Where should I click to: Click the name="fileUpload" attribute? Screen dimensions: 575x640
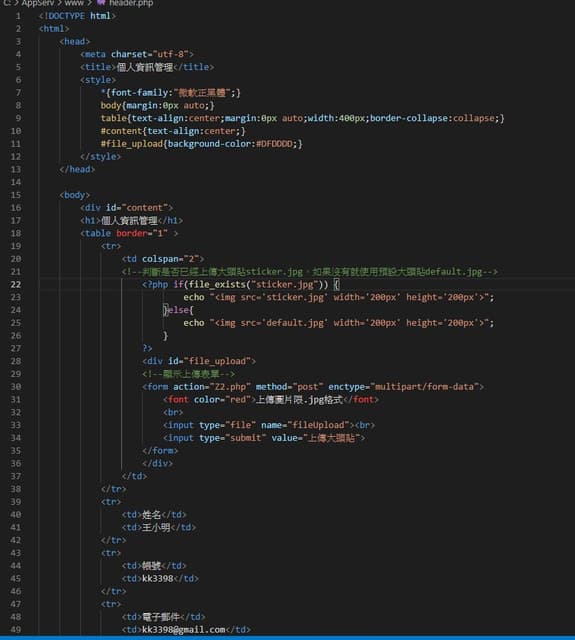click(305, 425)
